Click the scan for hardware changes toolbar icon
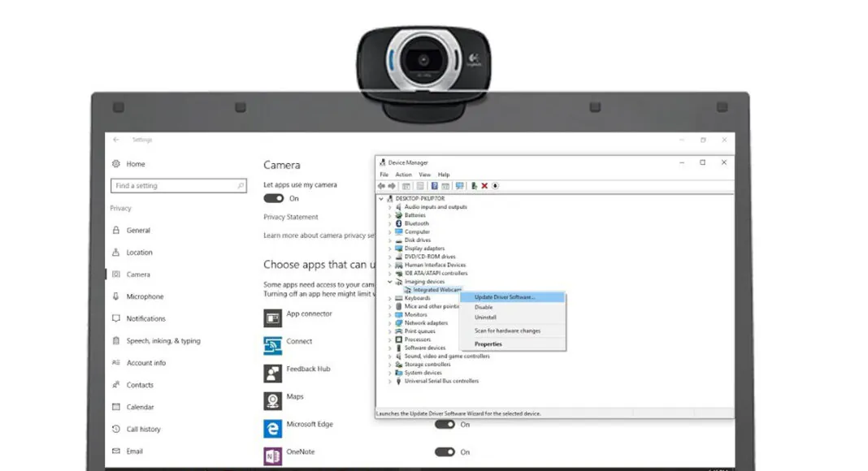The height and width of the screenshot is (471, 868). point(460,186)
